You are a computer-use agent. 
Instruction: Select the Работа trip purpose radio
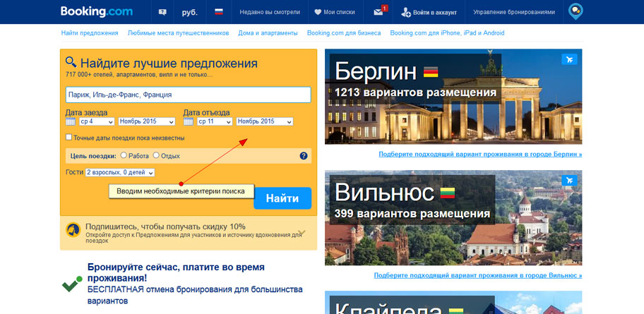click(x=124, y=155)
